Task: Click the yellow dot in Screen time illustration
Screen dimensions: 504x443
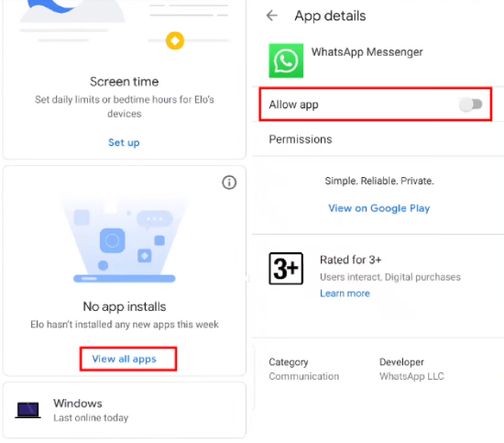Action: (x=175, y=40)
